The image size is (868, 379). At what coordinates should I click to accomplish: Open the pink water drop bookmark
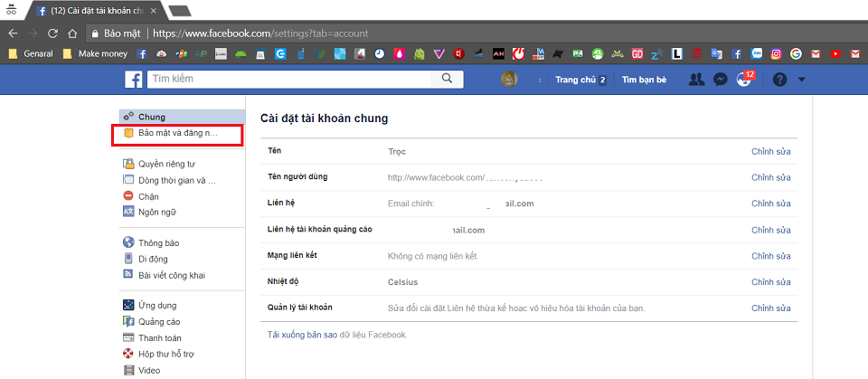[399, 53]
